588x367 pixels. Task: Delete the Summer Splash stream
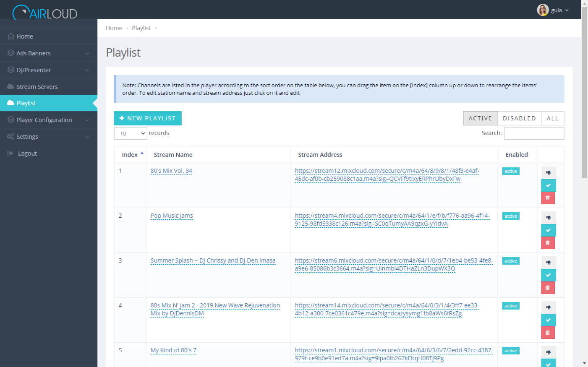[x=548, y=288]
